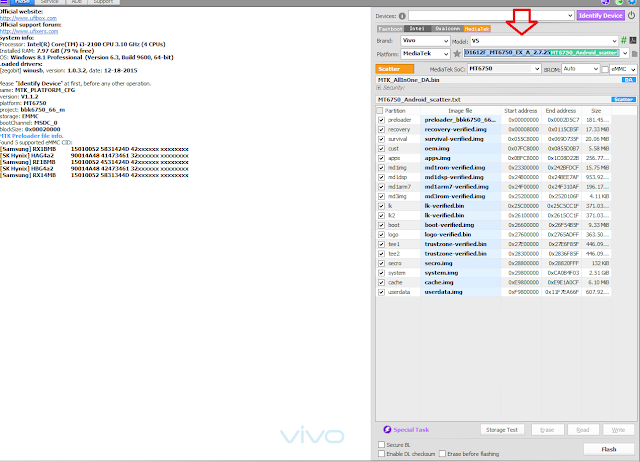Click the blue DA badge icon
640x462 pixels.
click(x=629, y=80)
